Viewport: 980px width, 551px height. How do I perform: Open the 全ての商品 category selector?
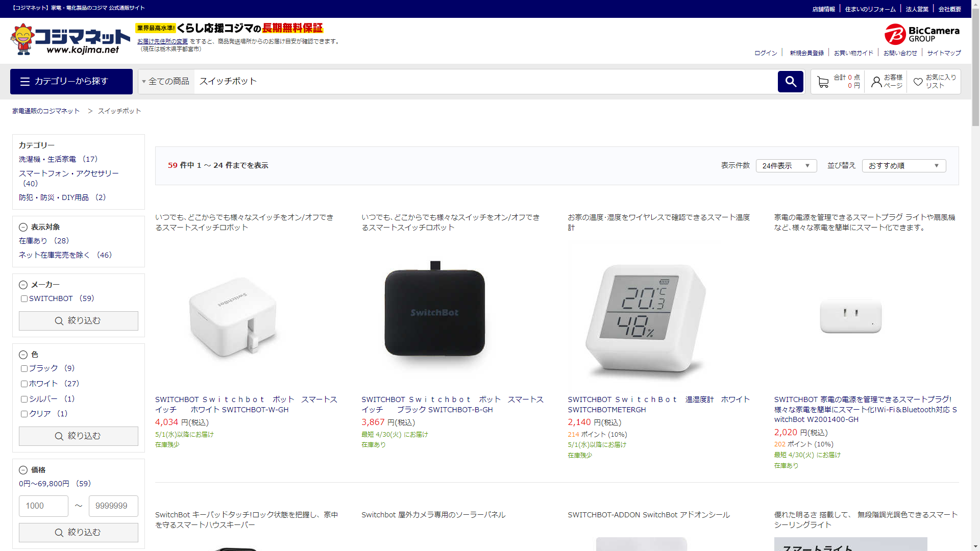click(x=166, y=82)
